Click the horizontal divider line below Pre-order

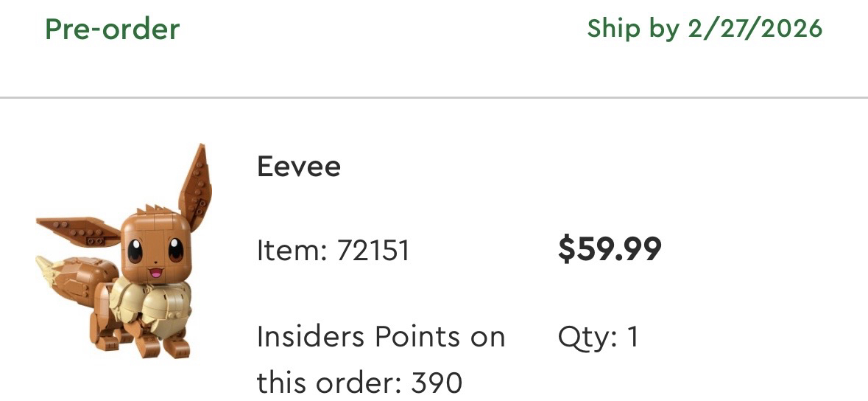434,97
